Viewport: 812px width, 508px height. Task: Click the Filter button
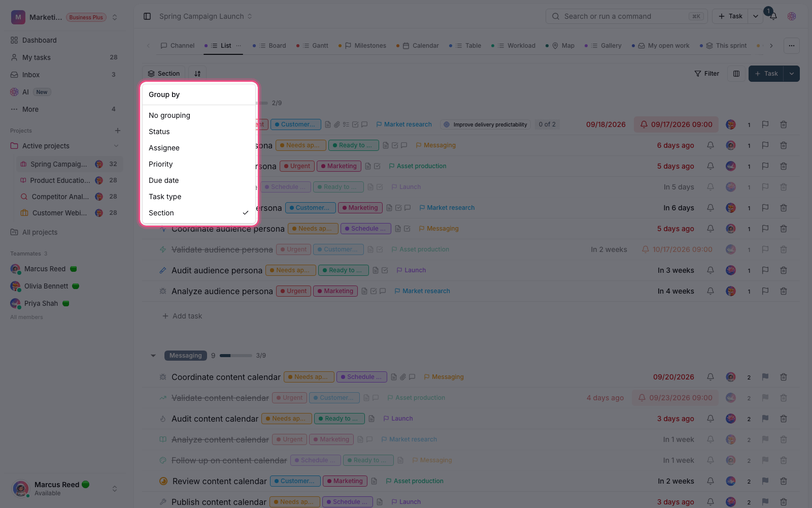pos(706,74)
